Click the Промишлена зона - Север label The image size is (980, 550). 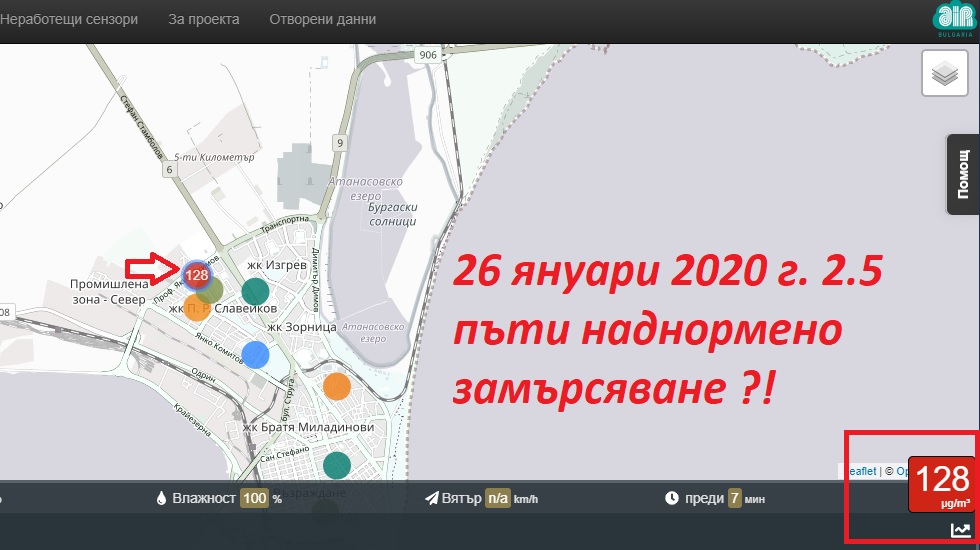point(108,291)
